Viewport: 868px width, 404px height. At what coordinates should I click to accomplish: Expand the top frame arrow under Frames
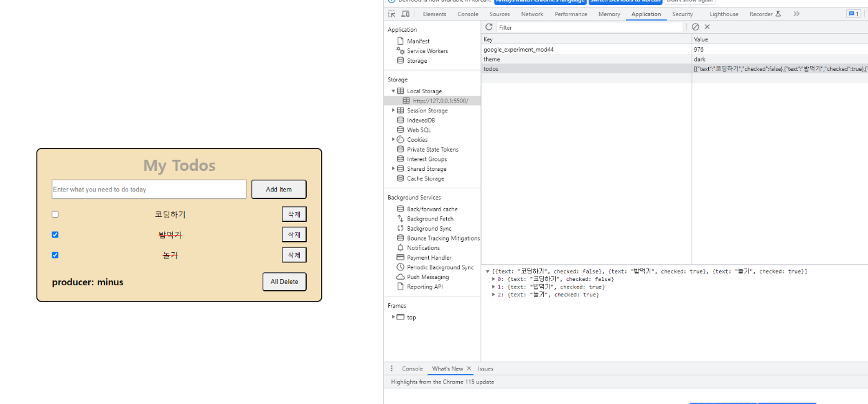[393, 317]
